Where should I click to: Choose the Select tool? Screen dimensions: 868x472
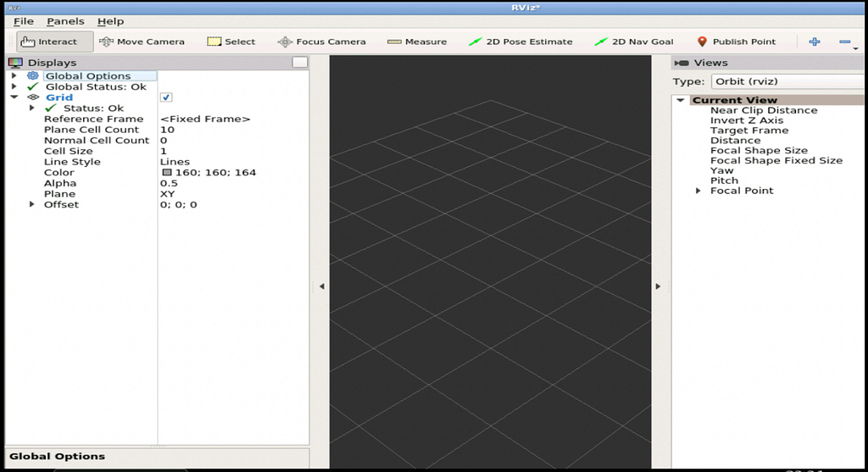[231, 42]
